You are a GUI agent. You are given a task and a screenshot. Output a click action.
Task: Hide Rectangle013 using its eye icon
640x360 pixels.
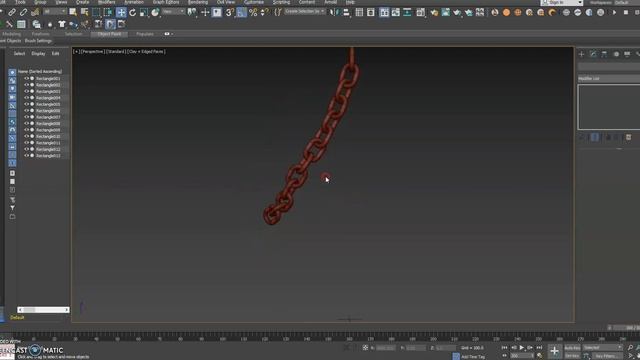pos(26,156)
